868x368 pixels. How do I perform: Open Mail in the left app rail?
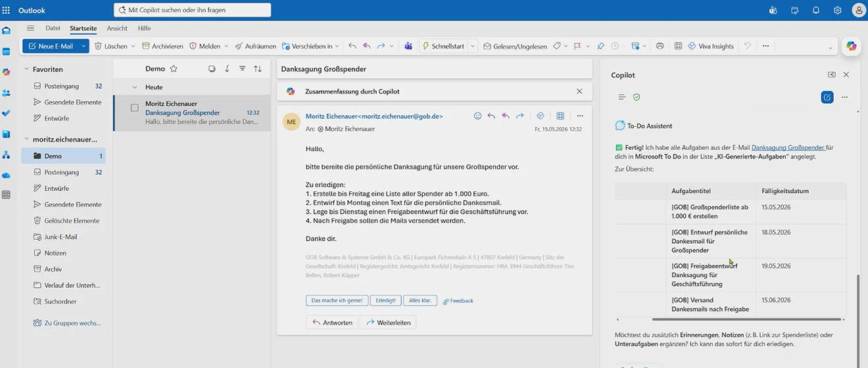(x=6, y=30)
